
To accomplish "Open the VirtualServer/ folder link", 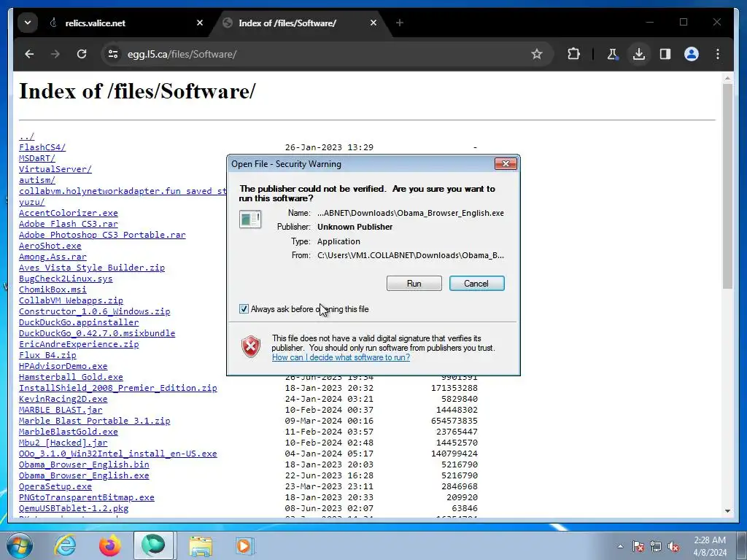I will click(55, 169).
